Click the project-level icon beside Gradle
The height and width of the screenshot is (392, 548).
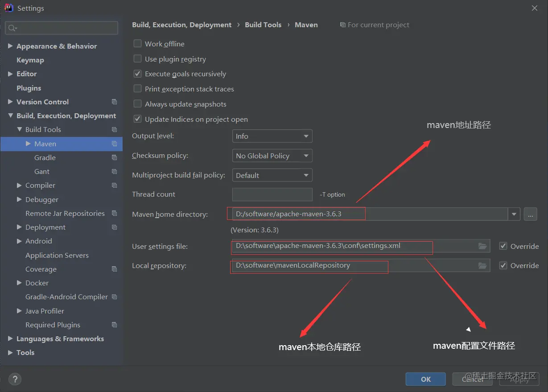[115, 157]
